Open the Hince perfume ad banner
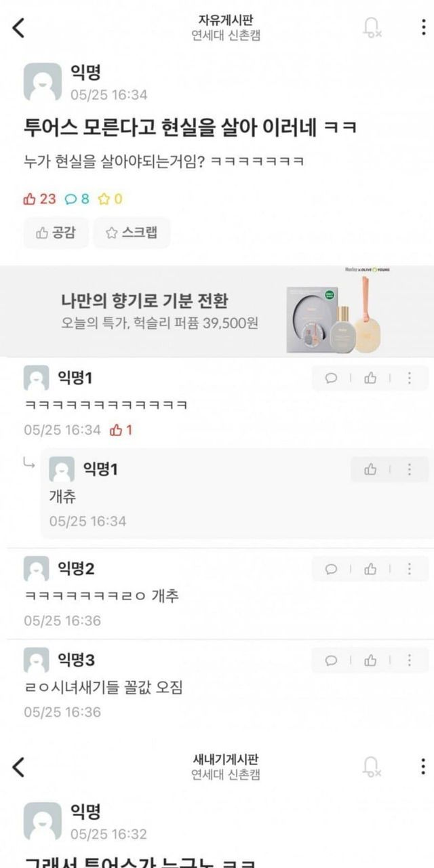The height and width of the screenshot is (868, 434). pyautogui.click(x=217, y=311)
